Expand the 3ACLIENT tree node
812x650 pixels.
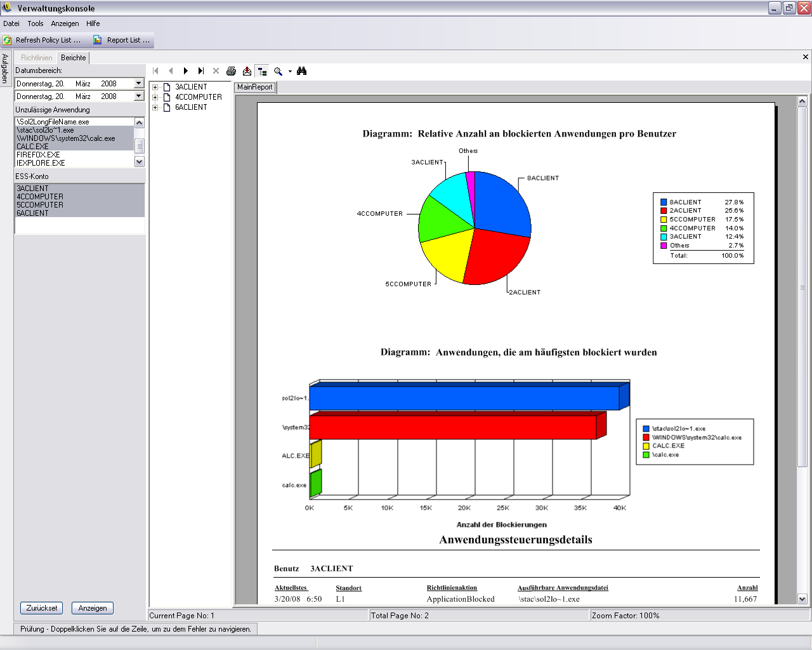click(x=155, y=87)
